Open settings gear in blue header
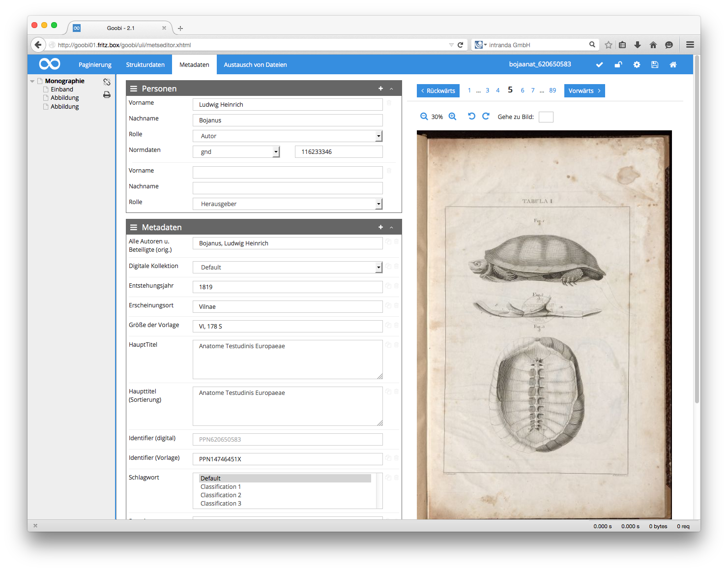The image size is (728, 571). click(x=637, y=64)
